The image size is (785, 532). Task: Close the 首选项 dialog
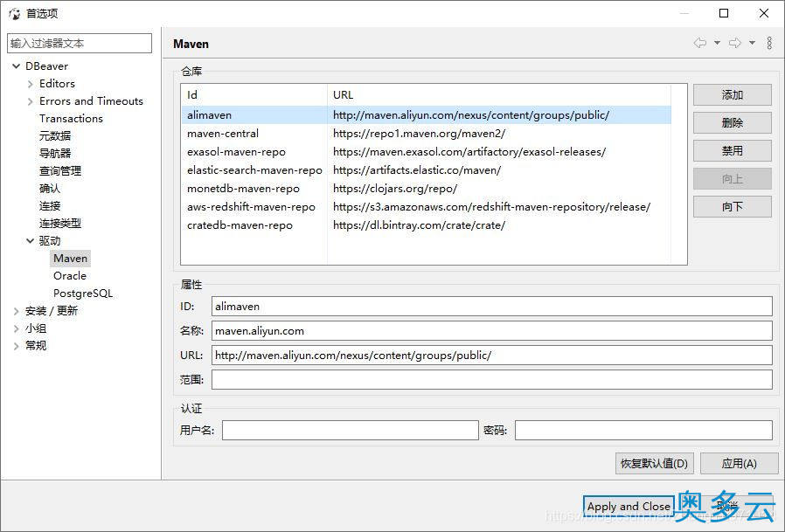[x=763, y=13]
